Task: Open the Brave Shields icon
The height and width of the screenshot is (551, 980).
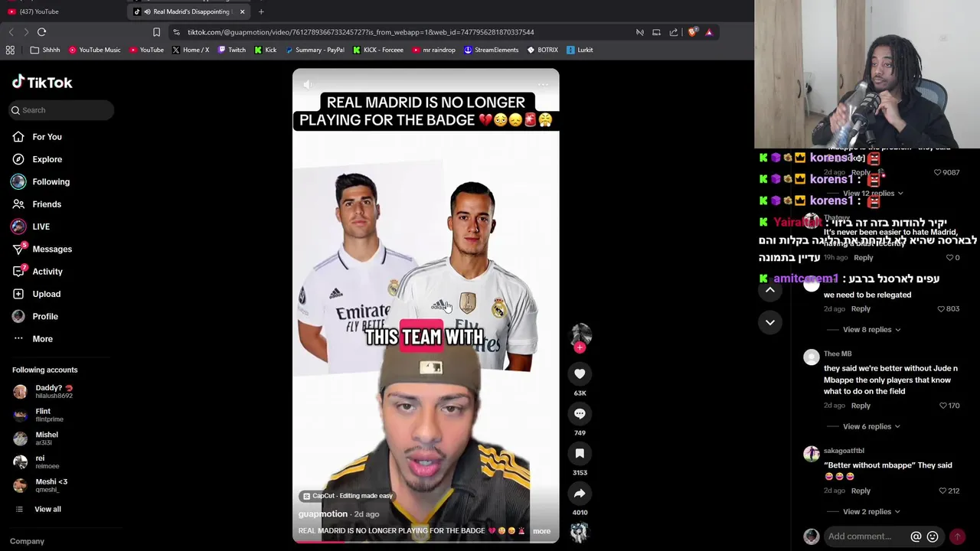Action: point(693,32)
